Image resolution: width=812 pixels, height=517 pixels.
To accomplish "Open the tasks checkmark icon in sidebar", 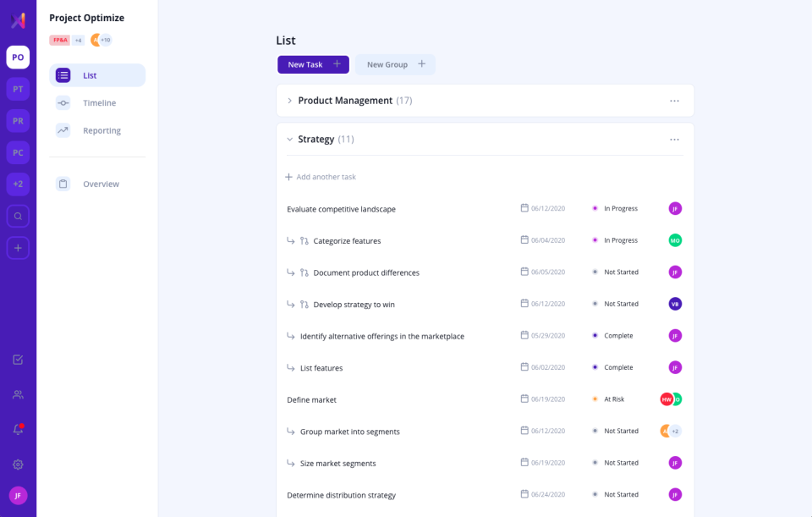I will point(18,360).
